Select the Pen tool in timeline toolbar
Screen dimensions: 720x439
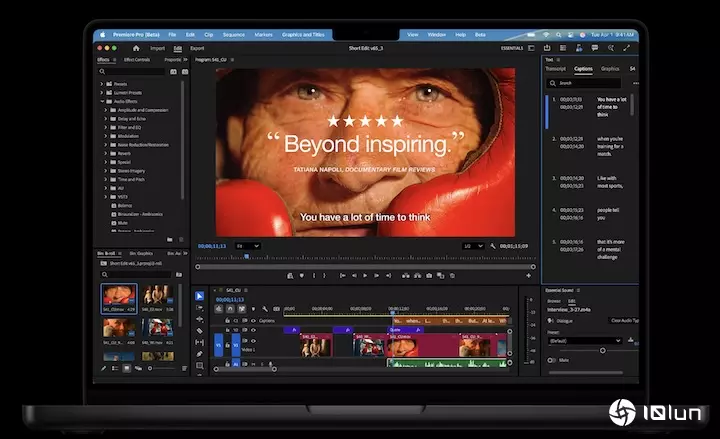coord(199,354)
